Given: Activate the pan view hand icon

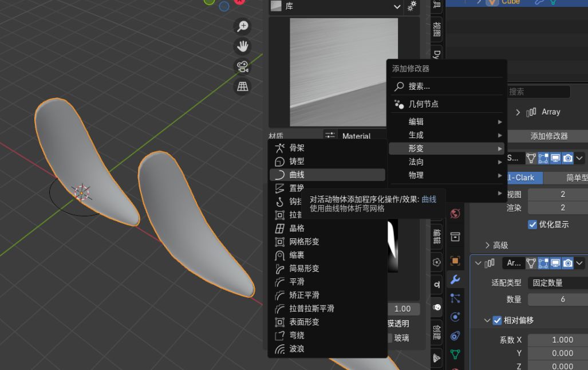Looking at the screenshot, I should [x=243, y=46].
